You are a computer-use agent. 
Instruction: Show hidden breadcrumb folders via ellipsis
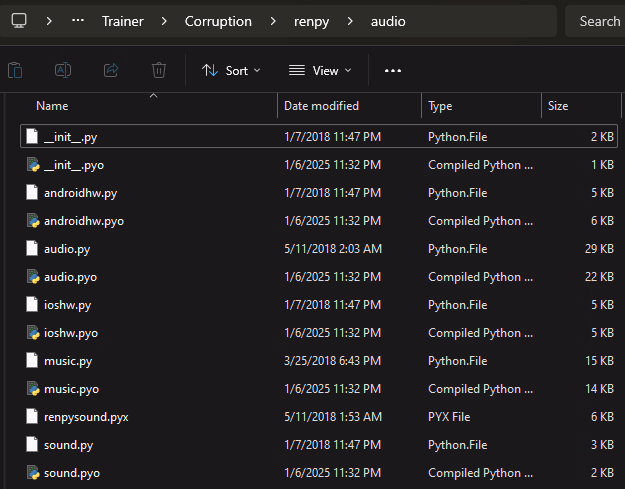click(x=78, y=20)
